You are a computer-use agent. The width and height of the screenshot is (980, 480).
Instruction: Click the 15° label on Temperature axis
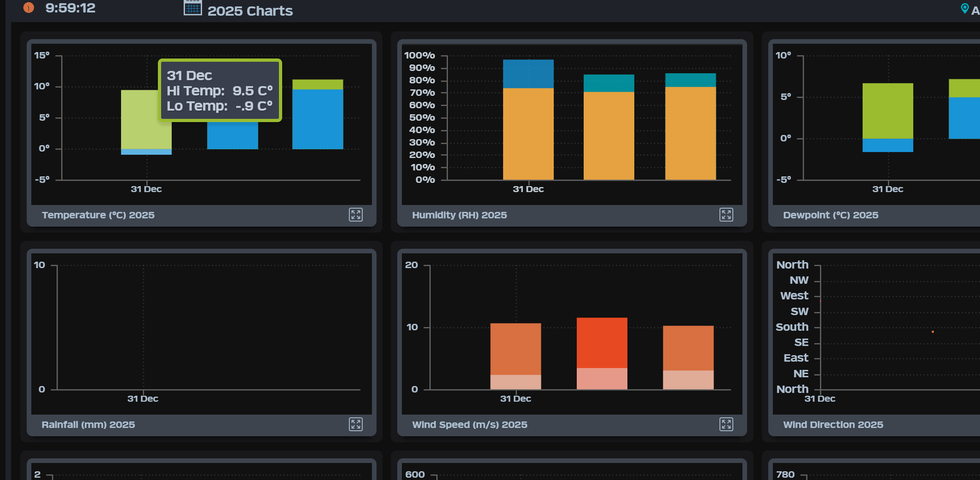pyautogui.click(x=42, y=55)
